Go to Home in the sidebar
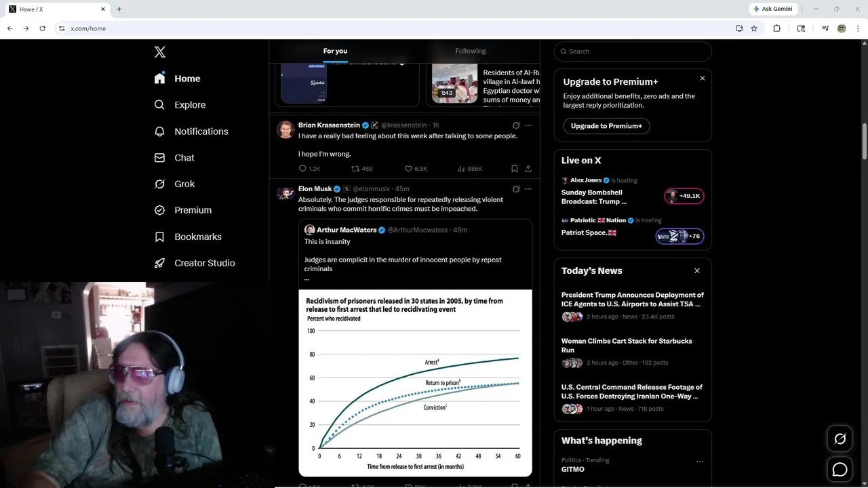 click(177, 79)
